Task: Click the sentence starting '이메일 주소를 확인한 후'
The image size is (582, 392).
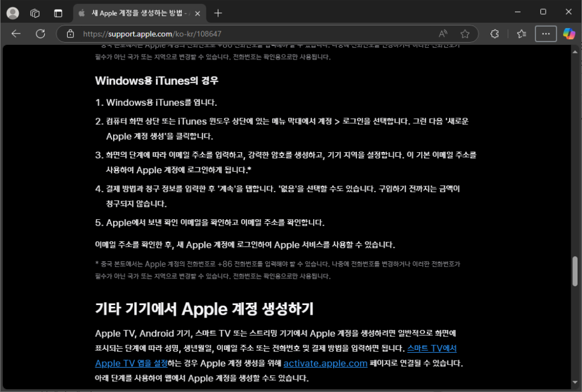Action: pyautogui.click(x=245, y=245)
